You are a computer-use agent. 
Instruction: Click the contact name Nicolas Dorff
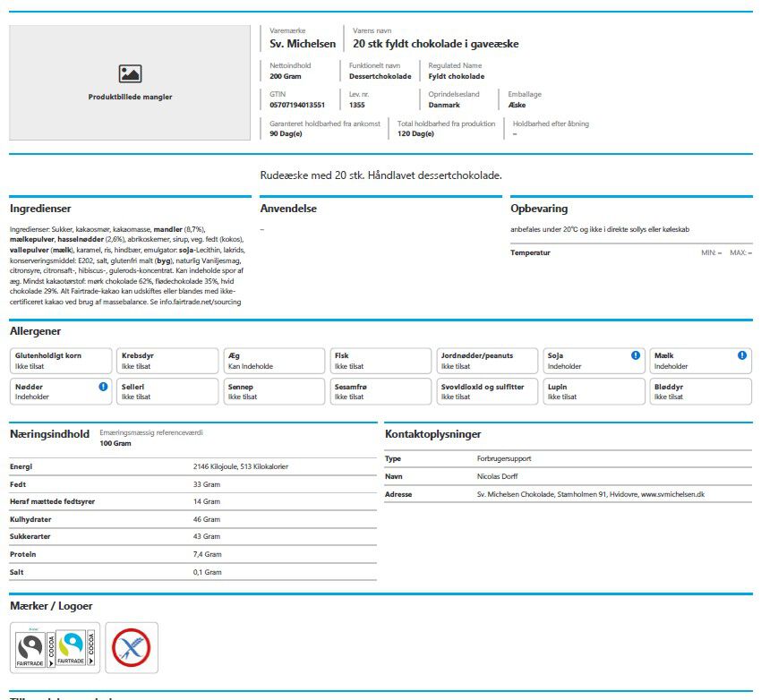coord(497,476)
